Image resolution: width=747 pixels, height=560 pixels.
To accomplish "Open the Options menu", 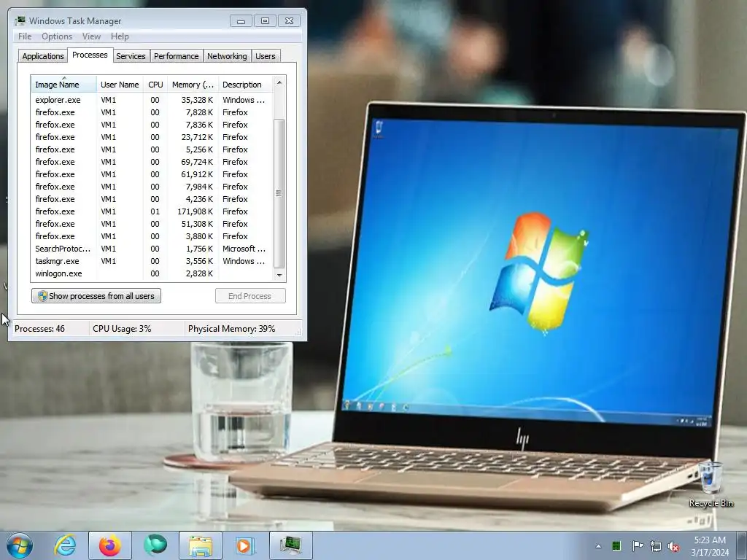I will tap(57, 36).
